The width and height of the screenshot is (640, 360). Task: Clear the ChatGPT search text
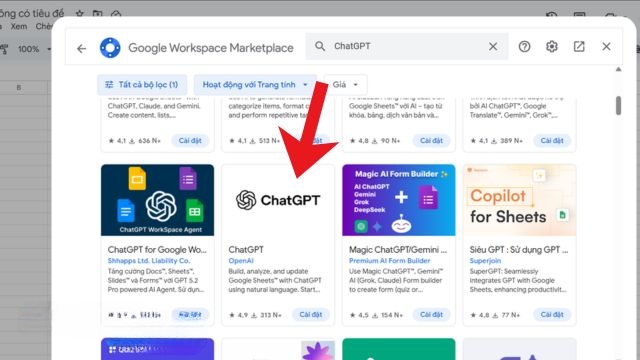point(493,47)
